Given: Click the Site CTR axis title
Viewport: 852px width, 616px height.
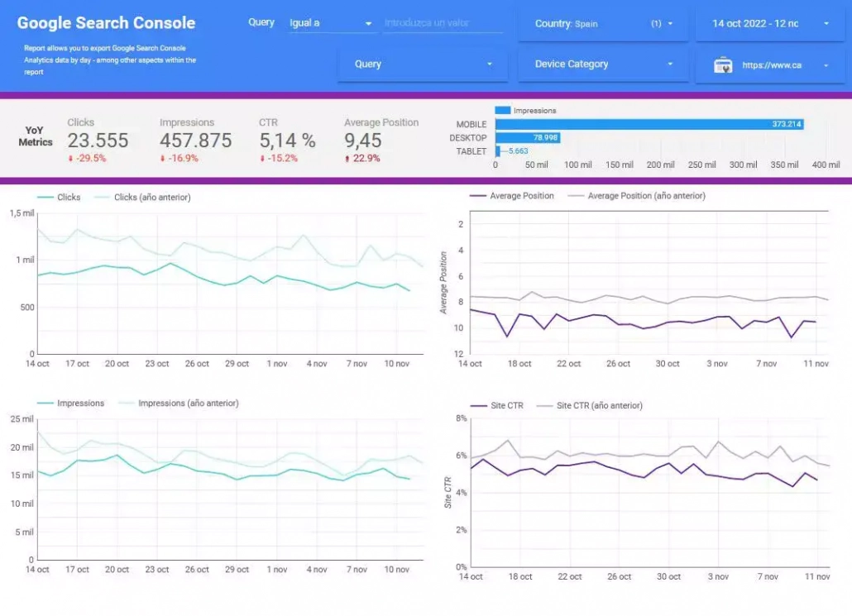Looking at the screenshot, I should pos(448,492).
